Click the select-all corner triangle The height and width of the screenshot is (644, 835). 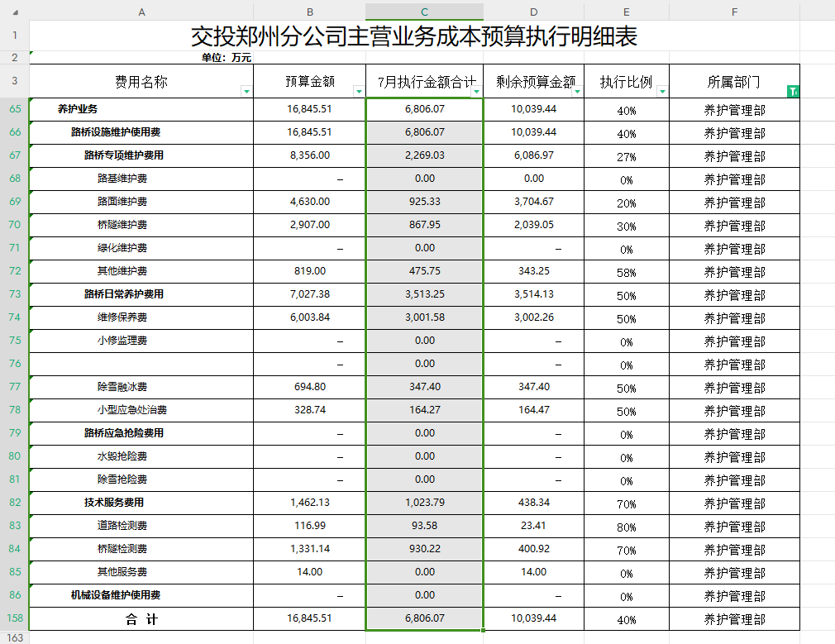tap(15, 12)
